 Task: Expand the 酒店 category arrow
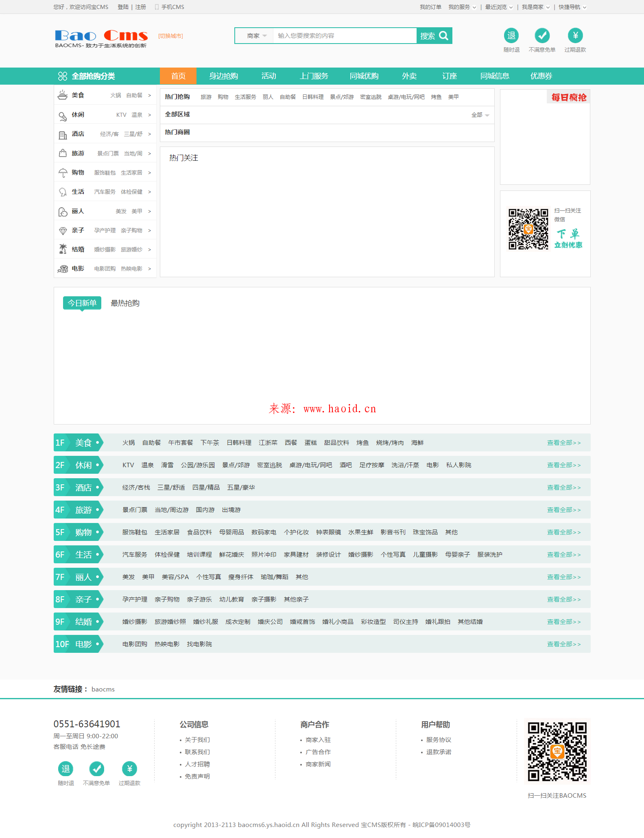(x=149, y=134)
